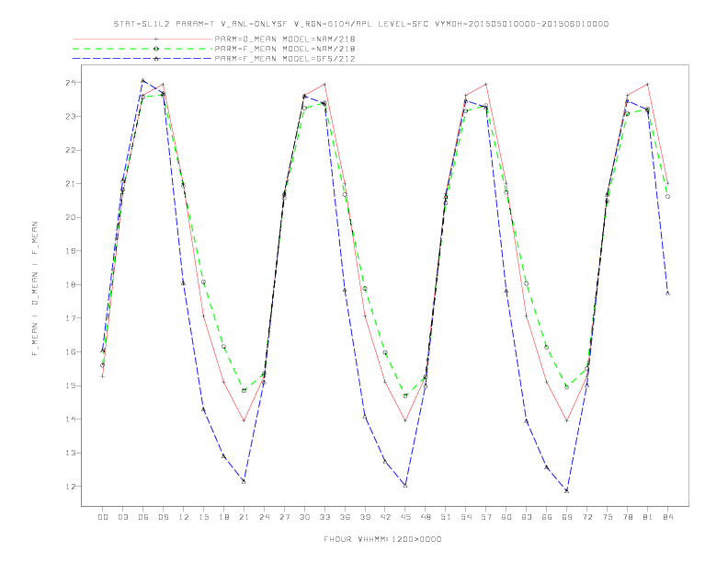Click x-axis tick label 18

coord(223,517)
